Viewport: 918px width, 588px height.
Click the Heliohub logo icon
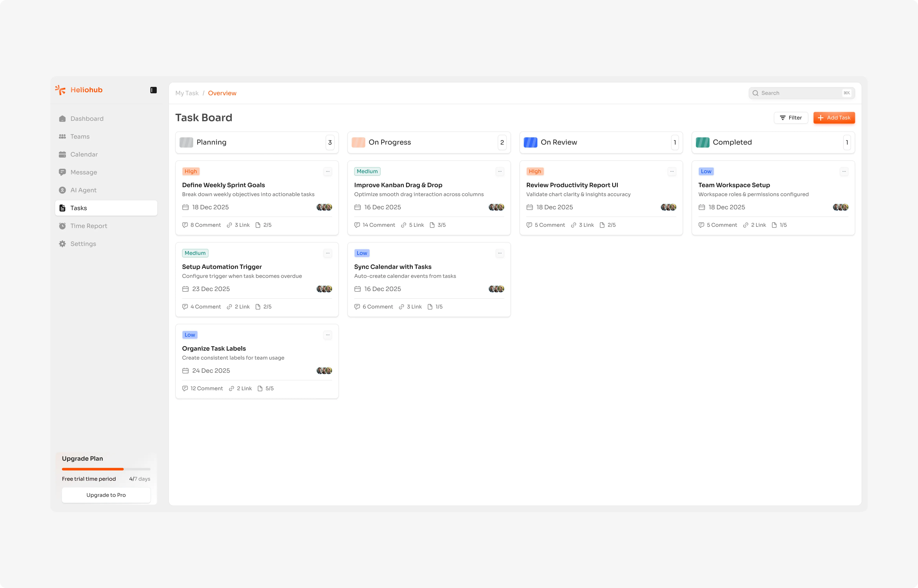pyautogui.click(x=60, y=90)
